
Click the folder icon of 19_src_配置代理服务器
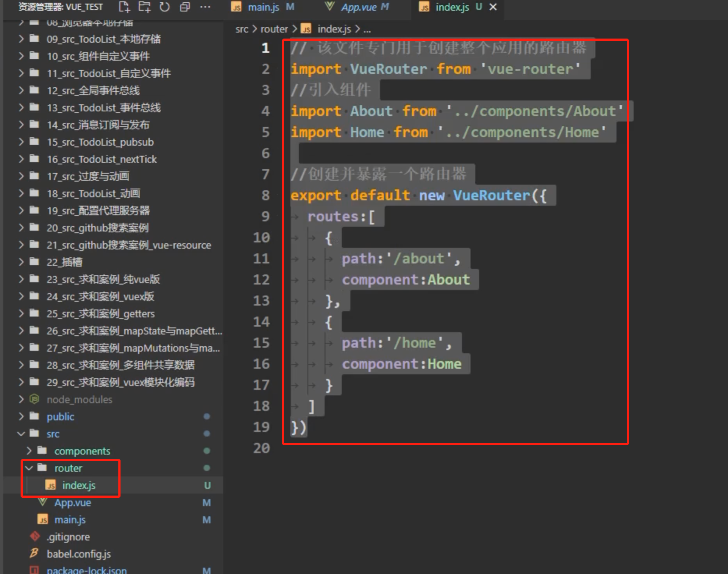click(x=34, y=210)
